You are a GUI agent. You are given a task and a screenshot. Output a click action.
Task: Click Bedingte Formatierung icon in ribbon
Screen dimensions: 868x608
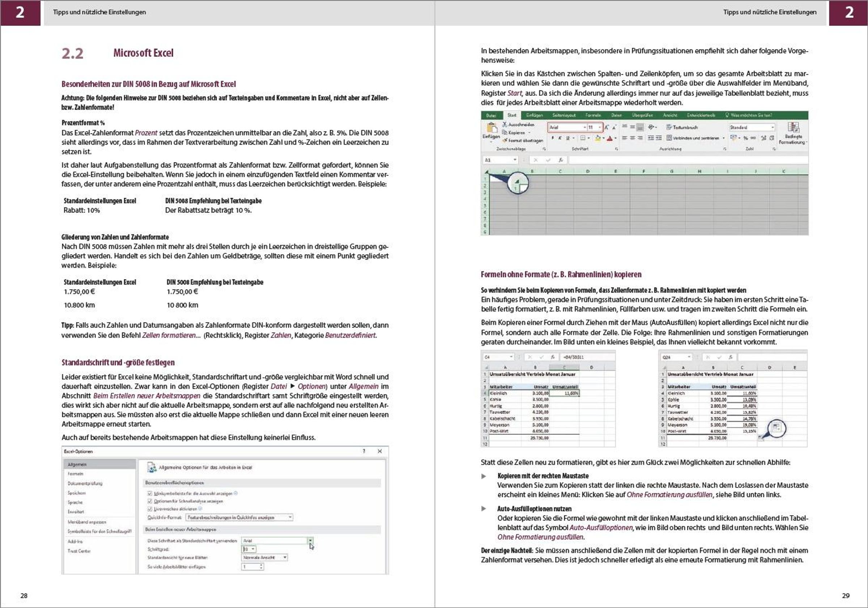[793, 128]
